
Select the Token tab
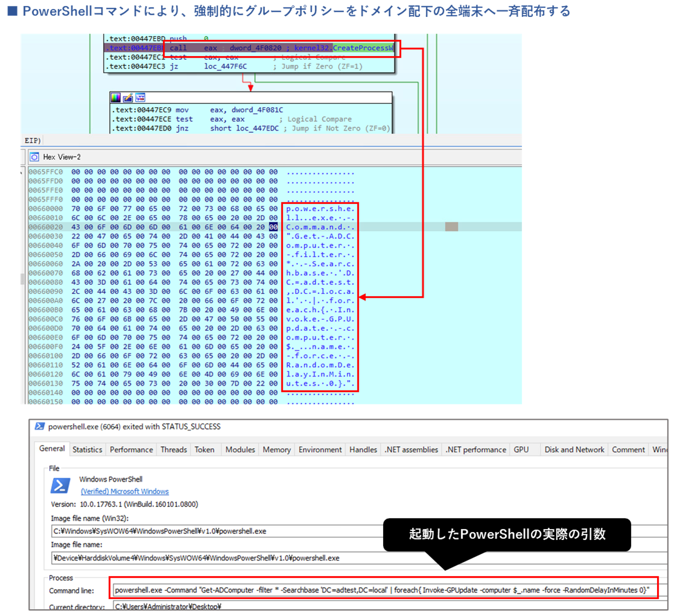(204, 449)
